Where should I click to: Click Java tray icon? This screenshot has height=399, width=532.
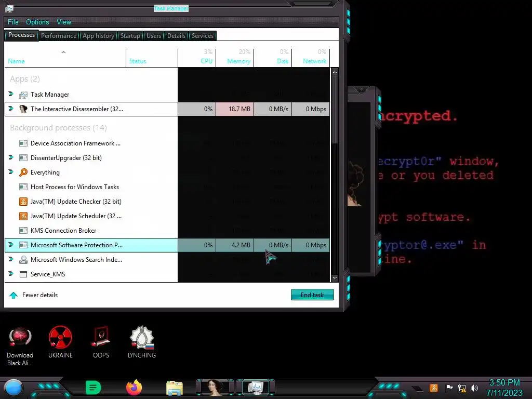point(434,388)
